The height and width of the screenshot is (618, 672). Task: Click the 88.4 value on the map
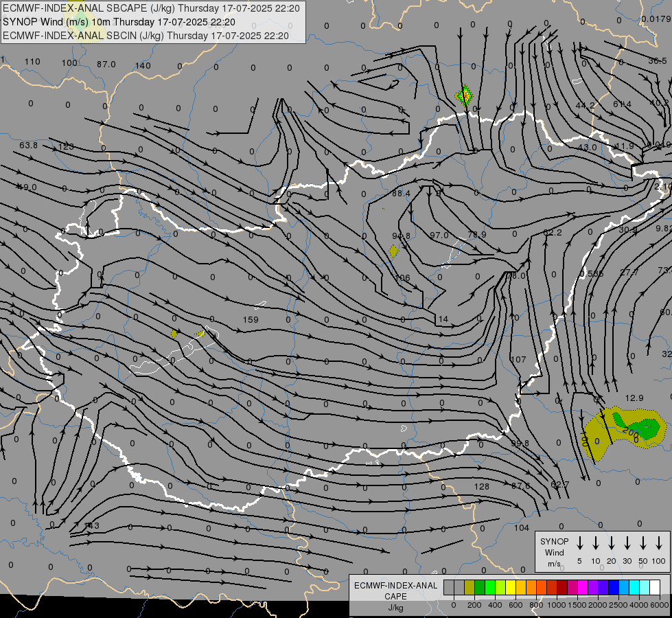401,194
